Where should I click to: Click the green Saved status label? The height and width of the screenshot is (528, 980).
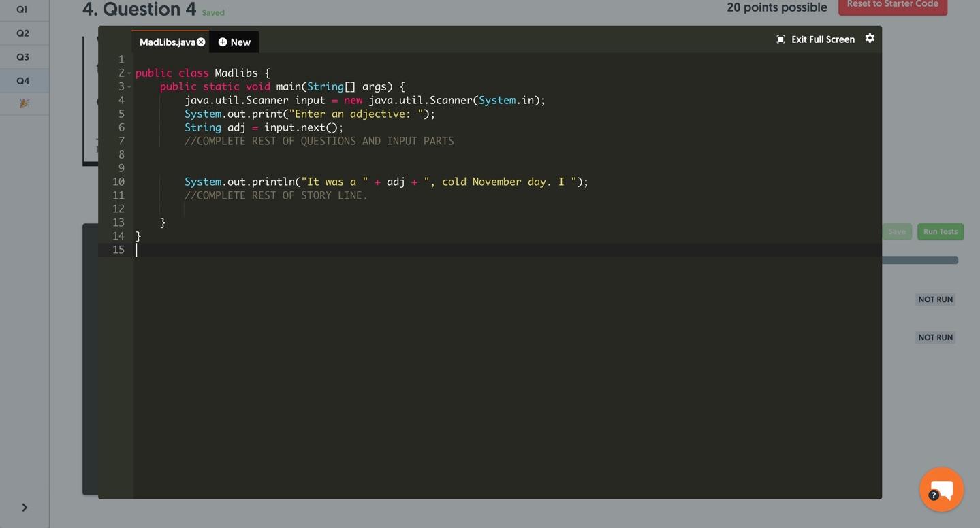click(x=213, y=13)
